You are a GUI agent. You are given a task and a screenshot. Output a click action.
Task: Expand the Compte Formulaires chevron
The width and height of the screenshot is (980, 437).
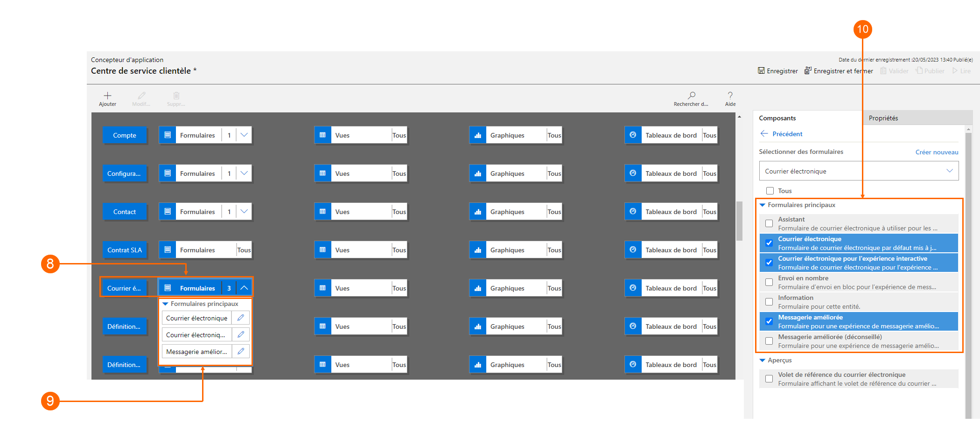244,135
